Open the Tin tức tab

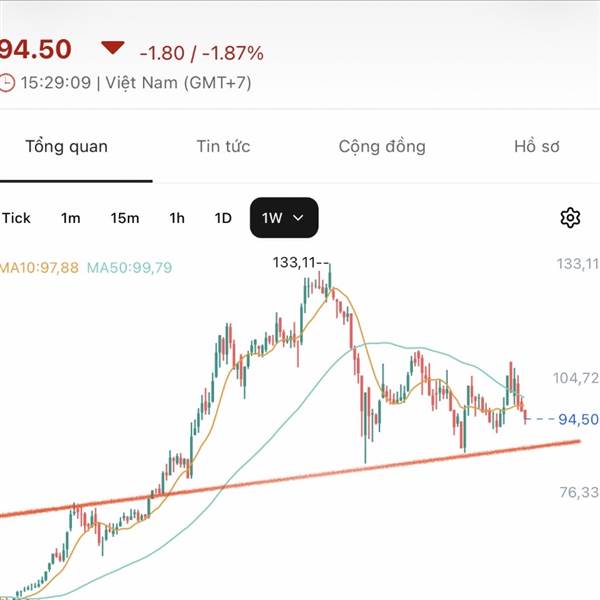tap(223, 147)
